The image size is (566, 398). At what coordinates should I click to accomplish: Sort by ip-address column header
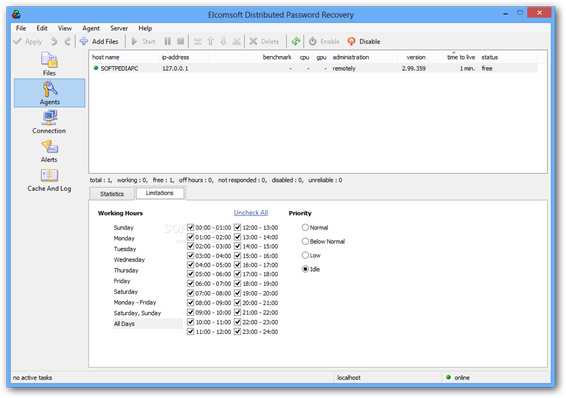(x=184, y=57)
